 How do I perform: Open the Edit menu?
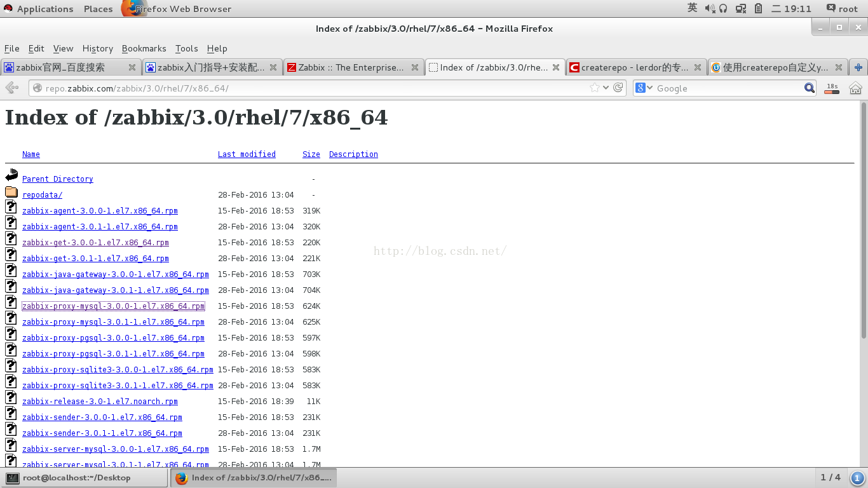[36, 48]
